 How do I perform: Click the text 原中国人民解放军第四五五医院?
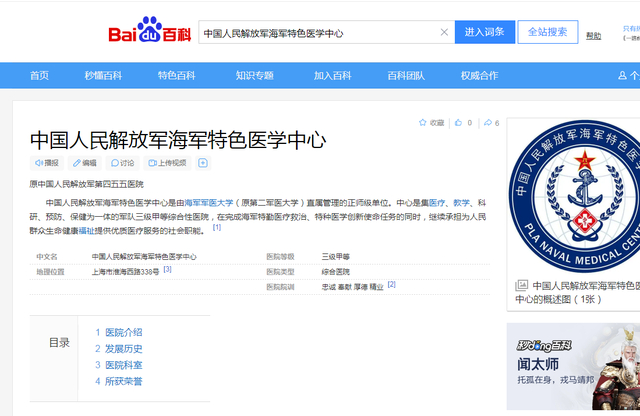click(87, 184)
